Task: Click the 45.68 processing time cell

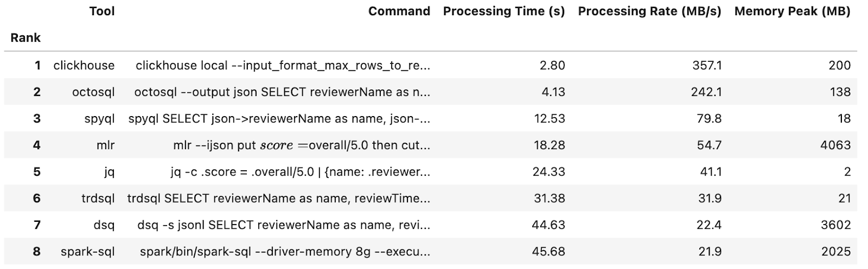Action: click(x=549, y=252)
